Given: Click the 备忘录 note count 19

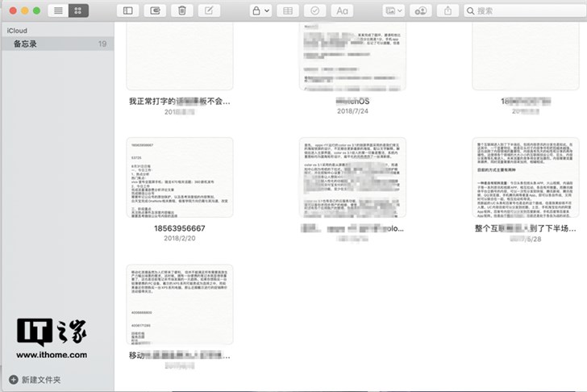Looking at the screenshot, I should point(102,44).
